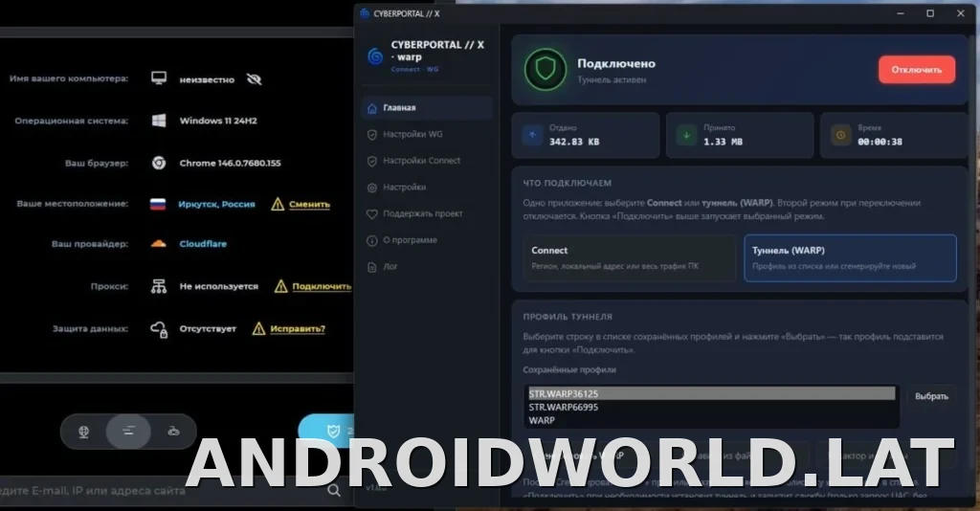Click the green shield connected status icon
This screenshot has height=511, width=980.
tap(545, 70)
